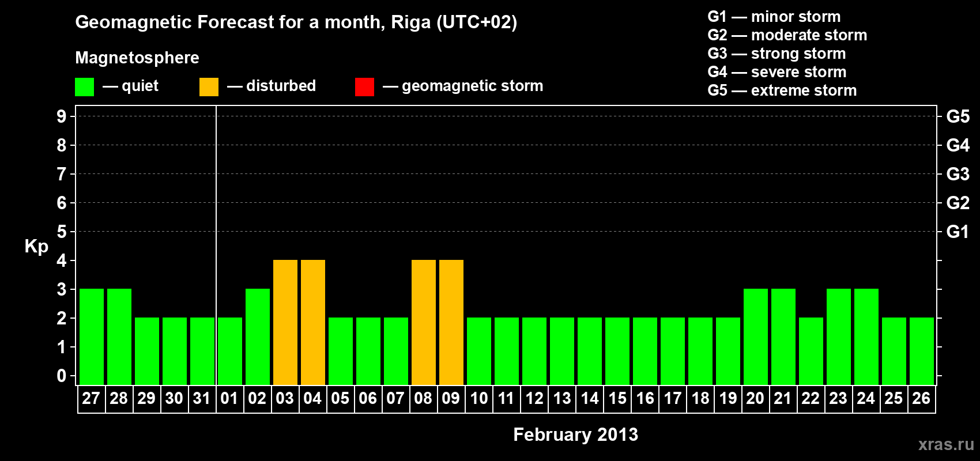Click the green bar for date 02
This screenshot has width=980, height=461.
[x=258, y=337]
